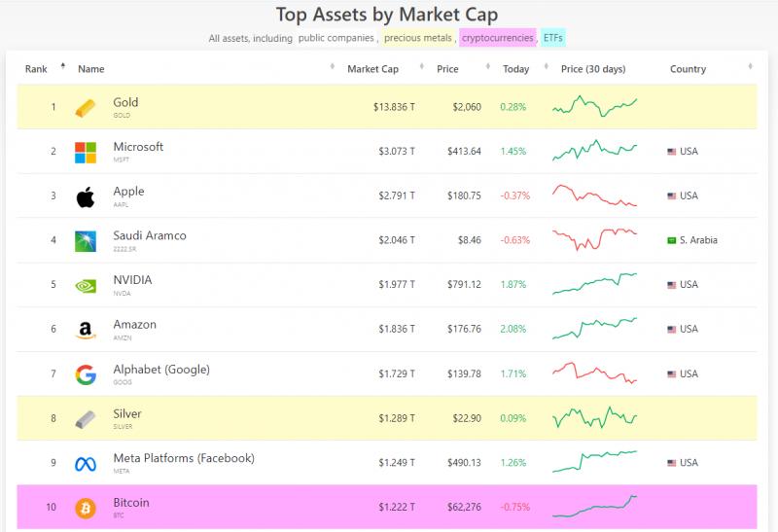View Apple 30-day price chart
Image resolution: width=778 pixels, height=532 pixels.
594,195
